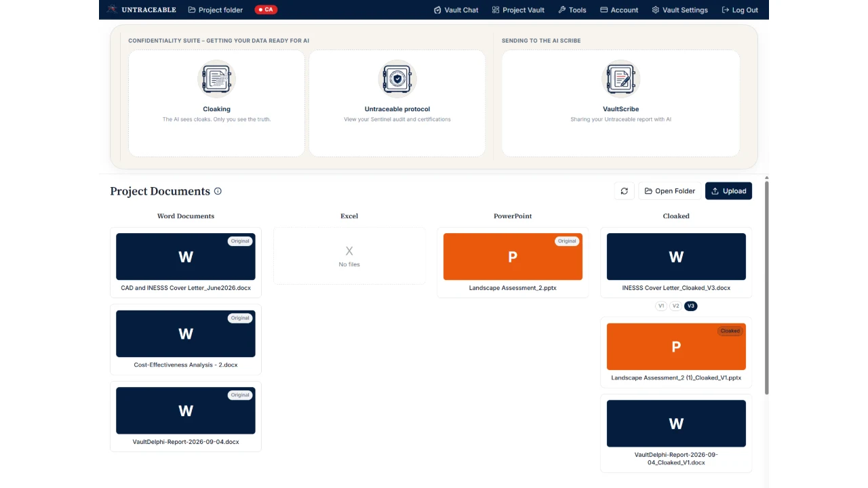Viewport: 868px width, 488px height.
Task: Go to Project Vault
Action: point(518,10)
